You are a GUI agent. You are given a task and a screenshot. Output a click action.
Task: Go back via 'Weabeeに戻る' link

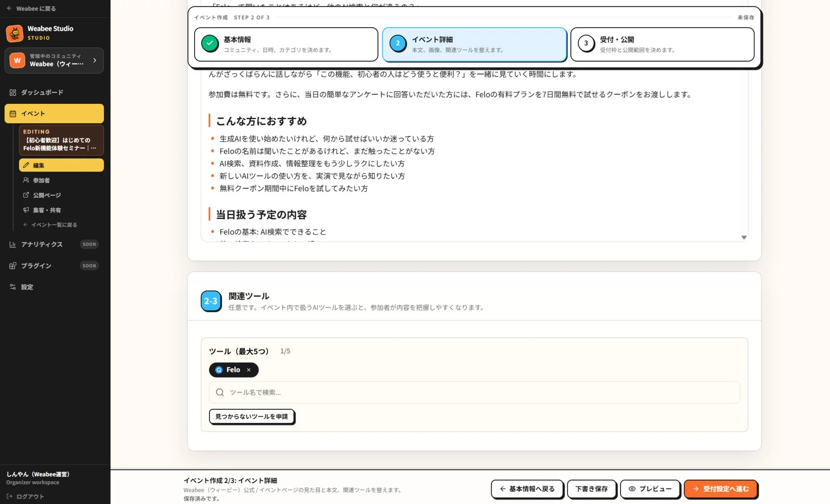[x=31, y=9]
